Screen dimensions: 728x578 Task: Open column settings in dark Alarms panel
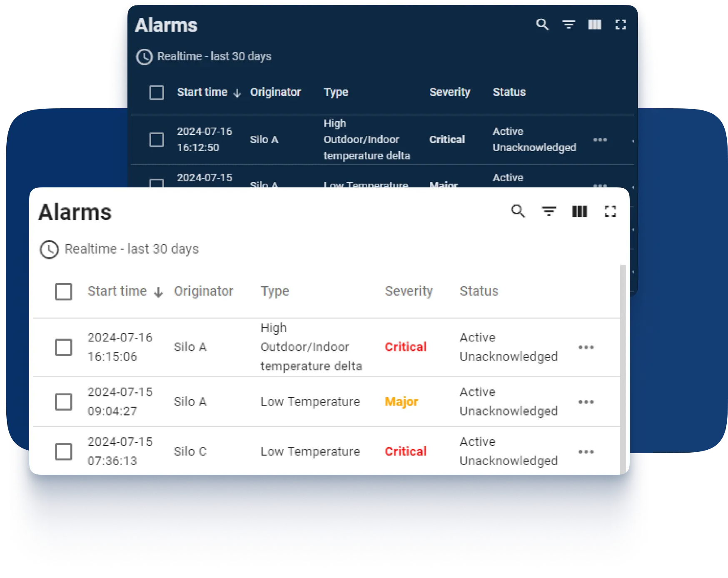click(595, 25)
